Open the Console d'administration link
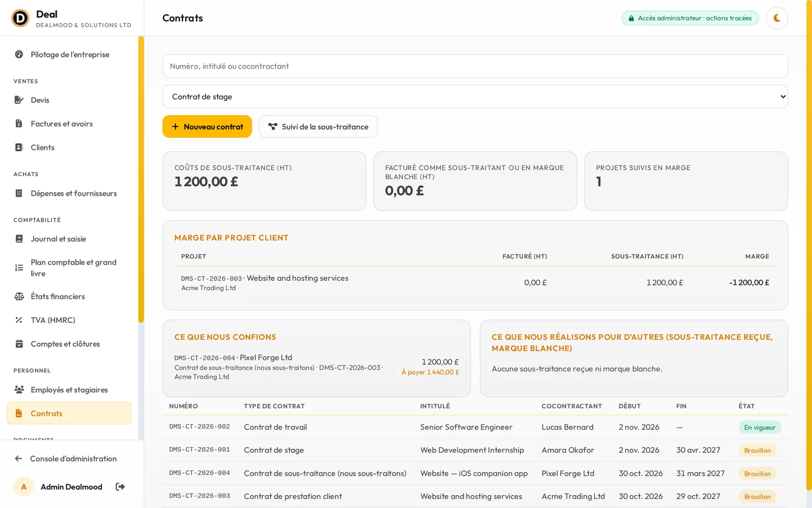The width and height of the screenshot is (812, 508). click(x=73, y=458)
